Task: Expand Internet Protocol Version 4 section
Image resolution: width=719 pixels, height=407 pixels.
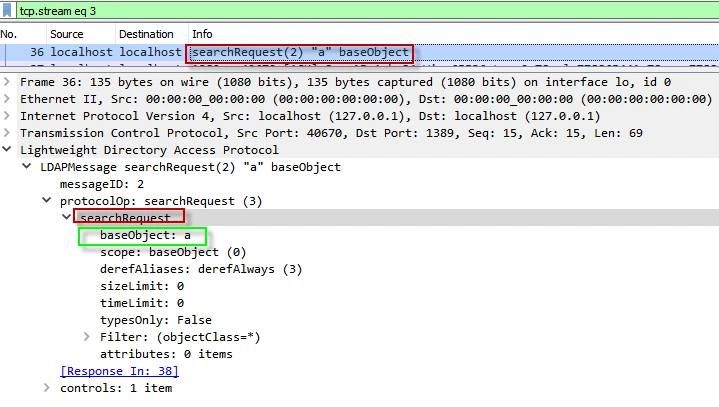Action: [8, 116]
